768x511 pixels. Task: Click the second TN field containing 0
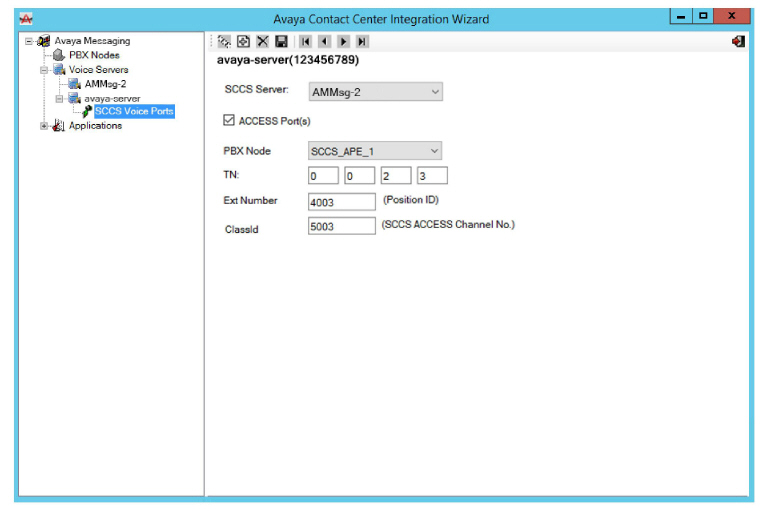pyautogui.click(x=360, y=175)
